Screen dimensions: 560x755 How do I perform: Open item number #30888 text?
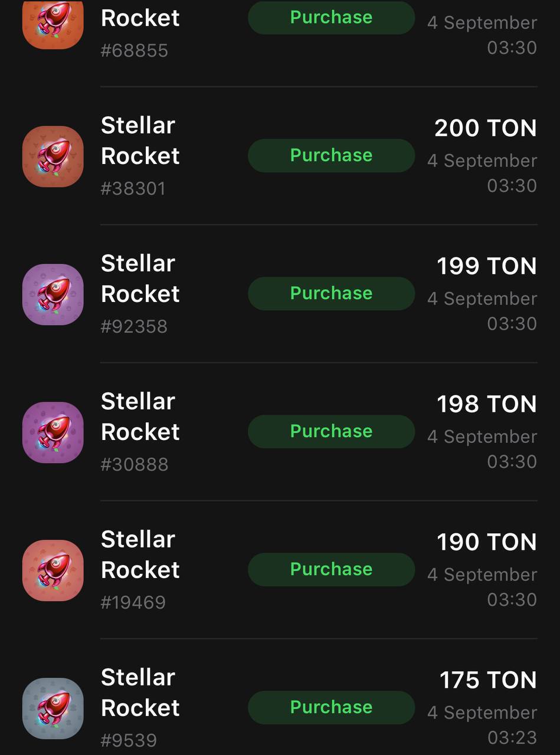pyautogui.click(x=135, y=465)
